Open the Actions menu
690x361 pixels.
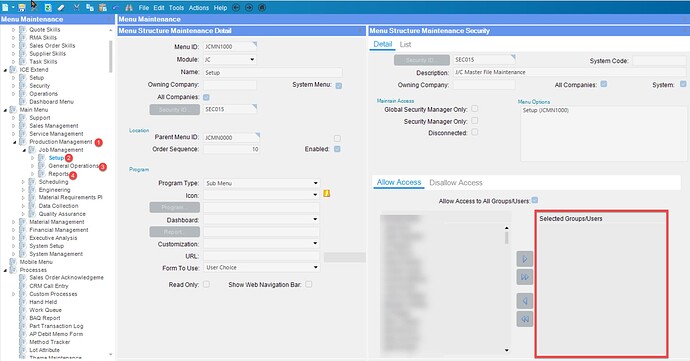pyautogui.click(x=199, y=7)
